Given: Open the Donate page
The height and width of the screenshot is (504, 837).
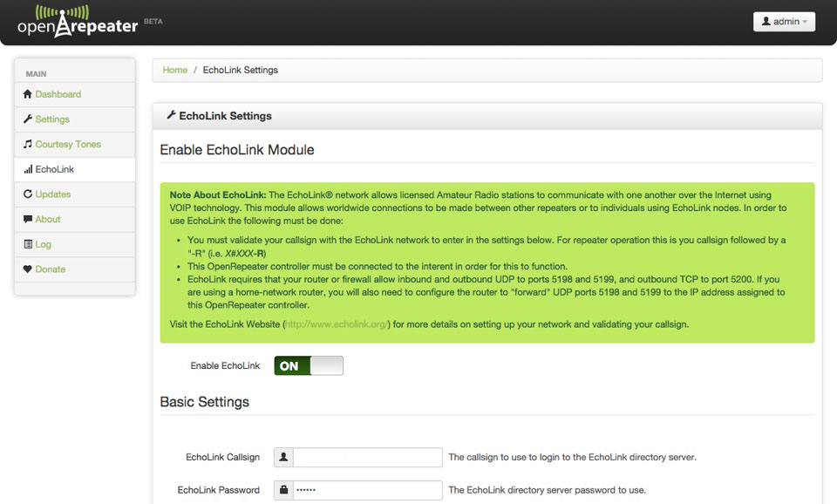Looking at the screenshot, I should (x=75, y=269).
